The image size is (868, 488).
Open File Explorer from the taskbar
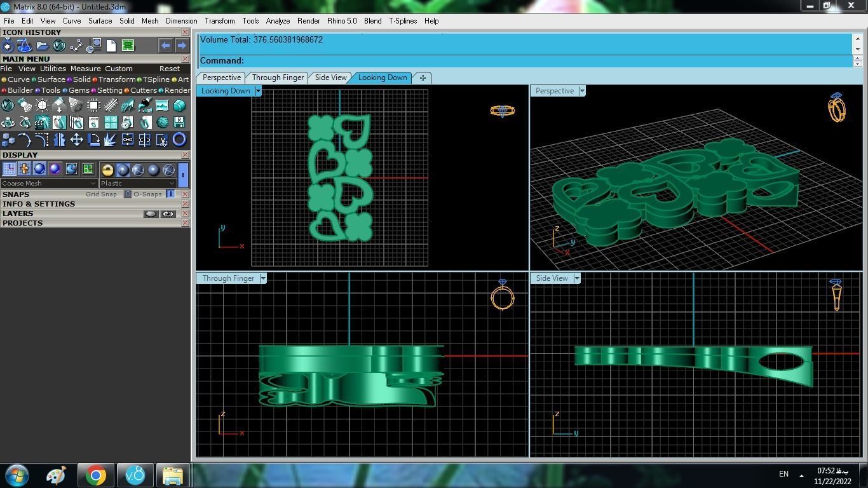[x=172, y=475]
